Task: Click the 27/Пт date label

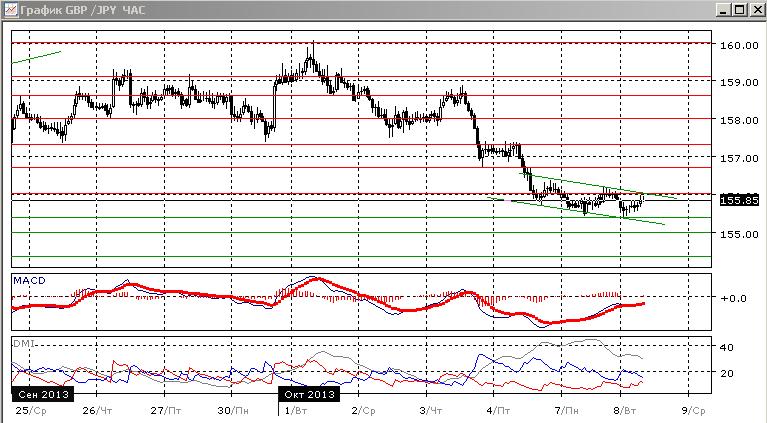Action: coord(165,410)
